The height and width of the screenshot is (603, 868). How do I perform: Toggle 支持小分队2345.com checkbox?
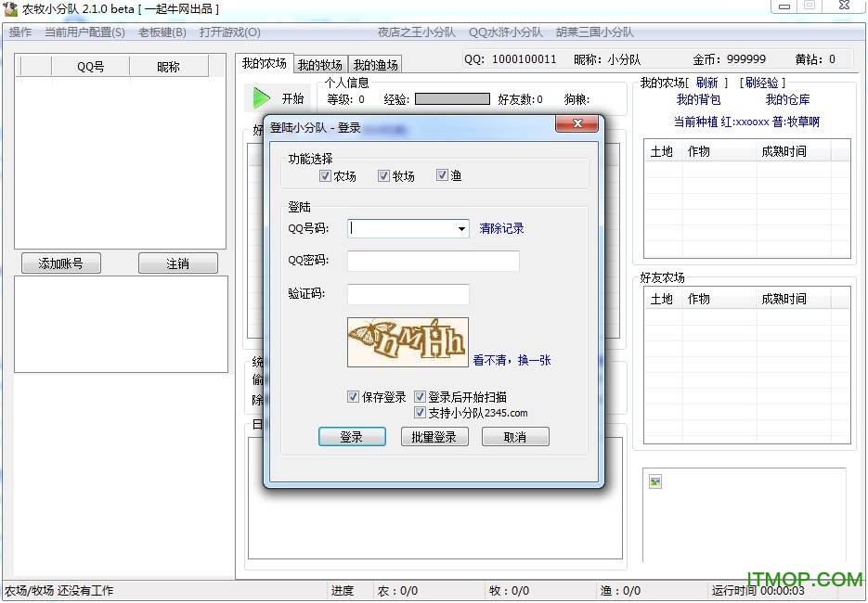421,412
